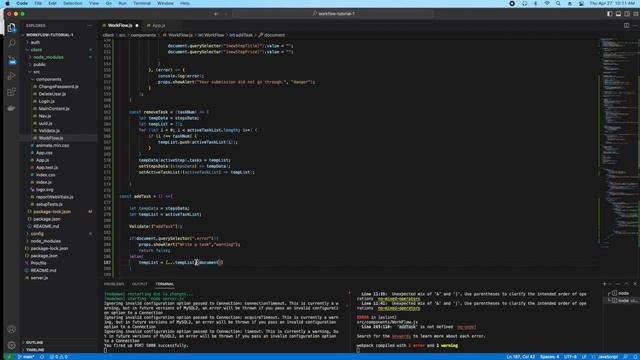Screen dimensions: 640x360
Task: Open the Extensions view
Action: coord(11,92)
